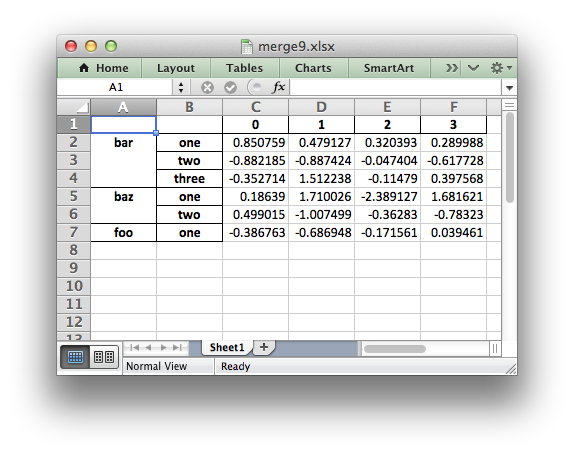The height and width of the screenshot is (454, 574).
Task: Select the merged cell containing baz
Action: 123,206
